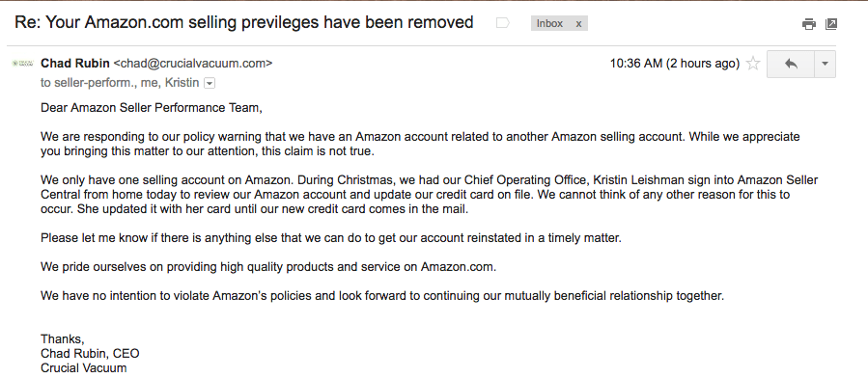Click the Chad Rubin, CEO signature text

click(90, 354)
